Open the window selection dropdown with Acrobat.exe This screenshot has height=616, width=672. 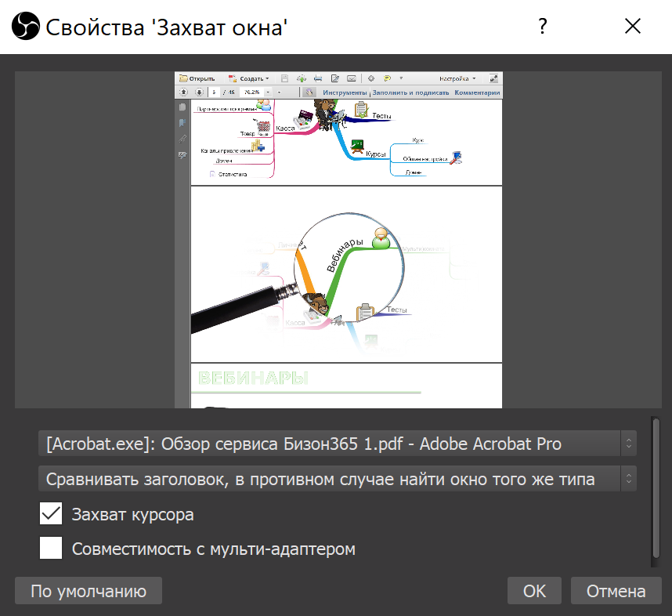click(337, 444)
